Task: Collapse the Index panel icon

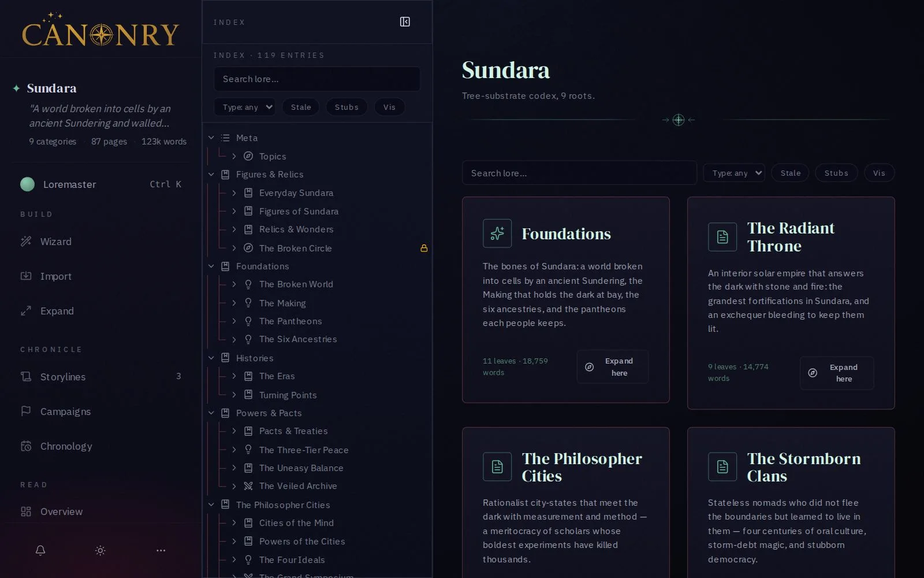Action: coord(405,22)
